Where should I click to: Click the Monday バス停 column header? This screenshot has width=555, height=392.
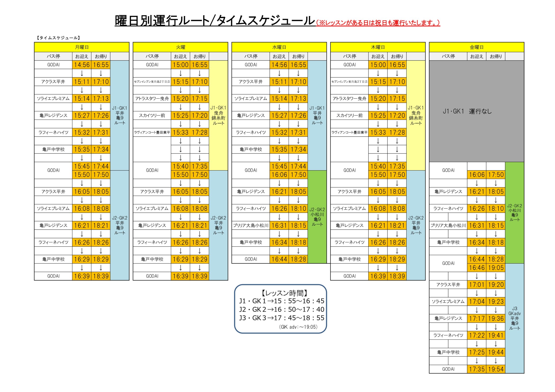point(53,56)
